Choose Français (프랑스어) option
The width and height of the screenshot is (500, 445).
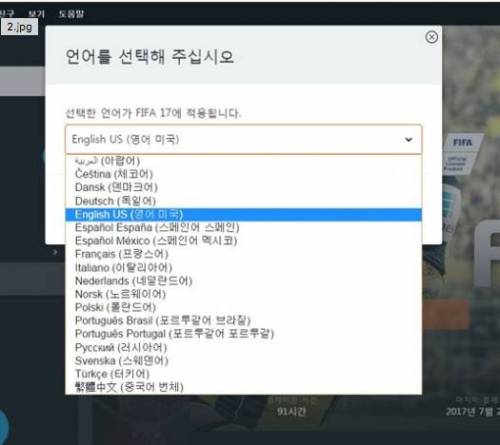(243, 254)
